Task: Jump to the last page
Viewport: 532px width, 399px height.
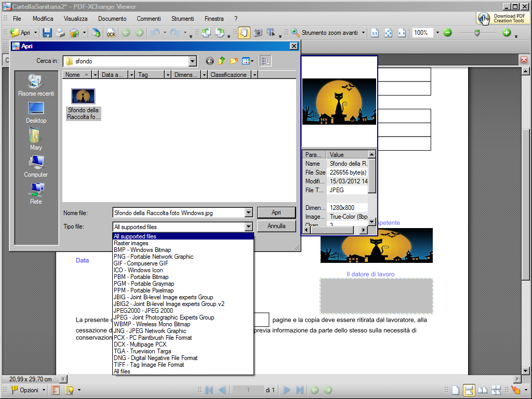Action: (x=300, y=390)
